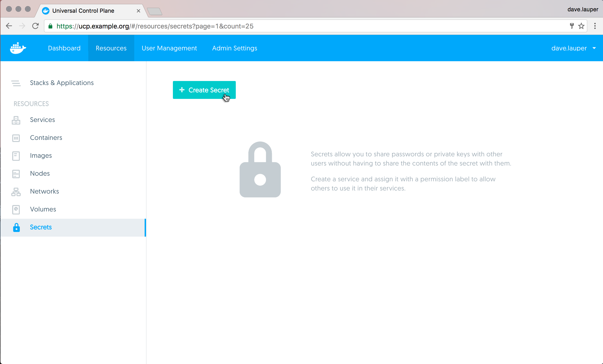Click the Volumes sidebar icon
The image size is (603, 364).
(x=16, y=209)
